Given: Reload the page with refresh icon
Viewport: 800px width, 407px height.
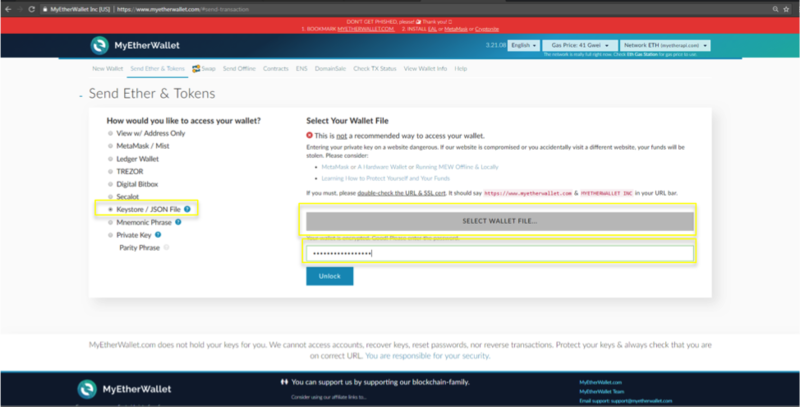Looking at the screenshot, I should tap(32, 9).
